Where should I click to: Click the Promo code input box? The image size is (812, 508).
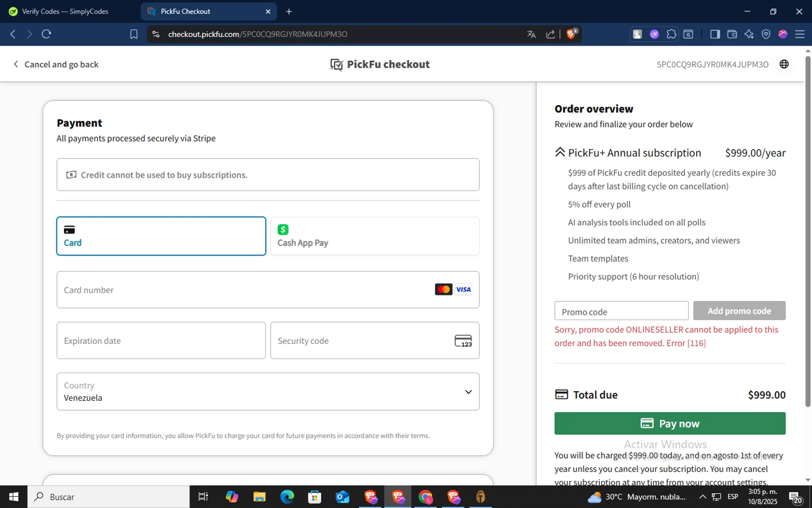[621, 311]
